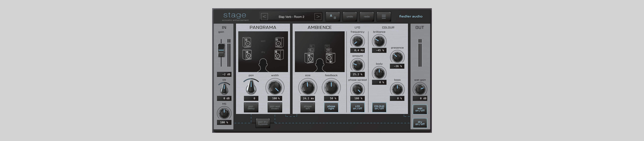Viewport: 644px width, 141px height.
Task: Click the feedback value field showing 50 %
Action: pyautogui.click(x=331, y=98)
